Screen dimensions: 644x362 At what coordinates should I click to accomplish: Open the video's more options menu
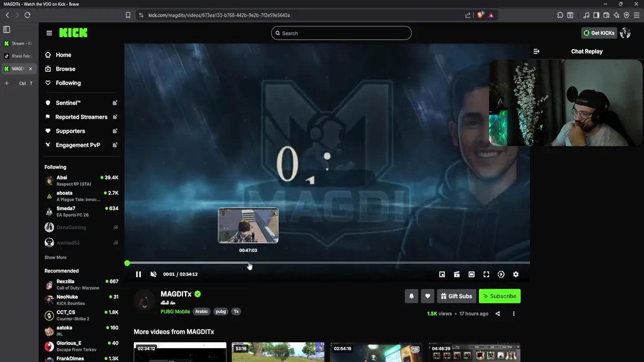[514, 314]
